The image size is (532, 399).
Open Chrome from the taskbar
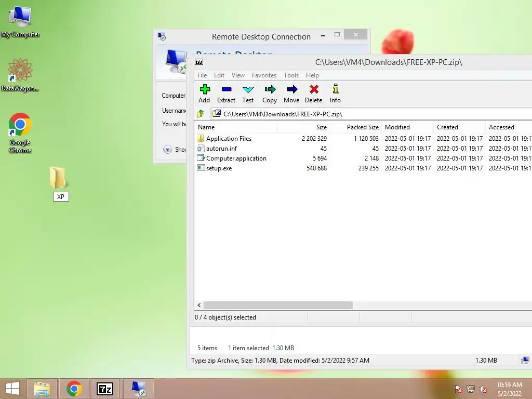[74, 389]
